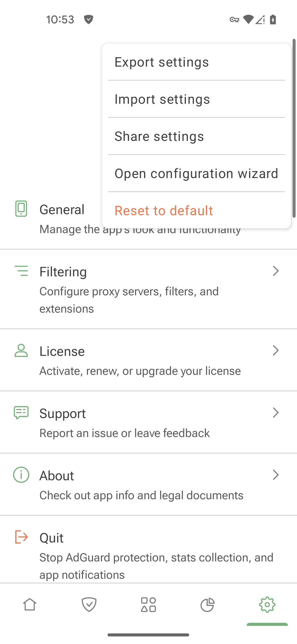
Task: Tap the Settings gear tab icon
Action: point(267,605)
